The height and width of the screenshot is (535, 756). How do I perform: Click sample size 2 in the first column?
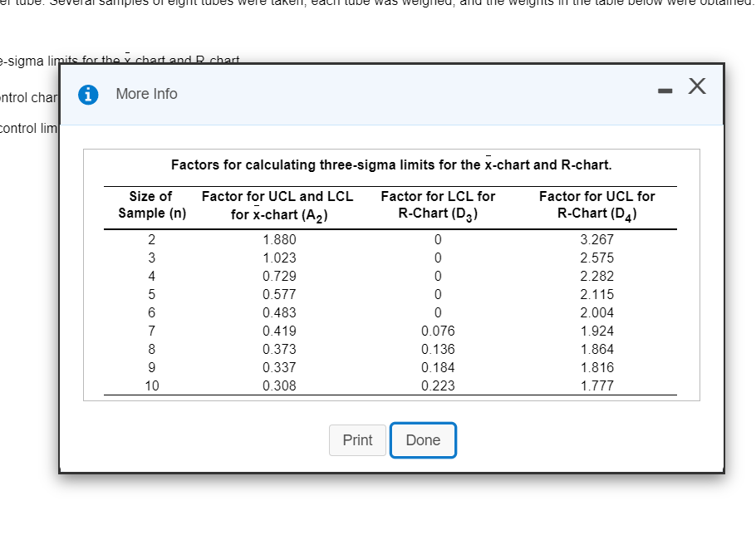click(151, 239)
